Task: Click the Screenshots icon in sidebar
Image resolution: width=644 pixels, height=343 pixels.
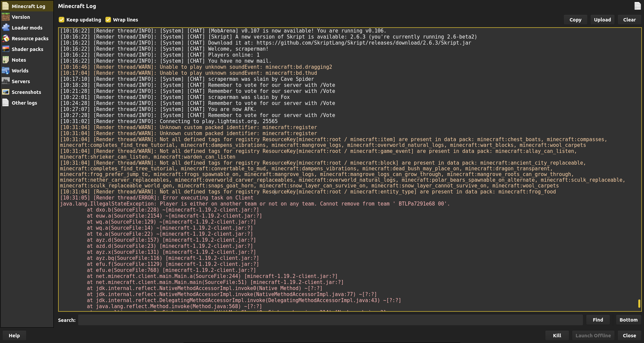Action: [6, 92]
